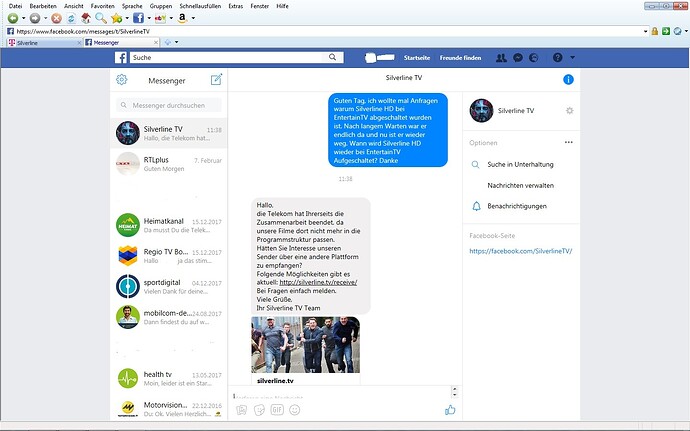Go to the browser home page icon
The image size is (690, 431).
pyautogui.click(x=86, y=18)
